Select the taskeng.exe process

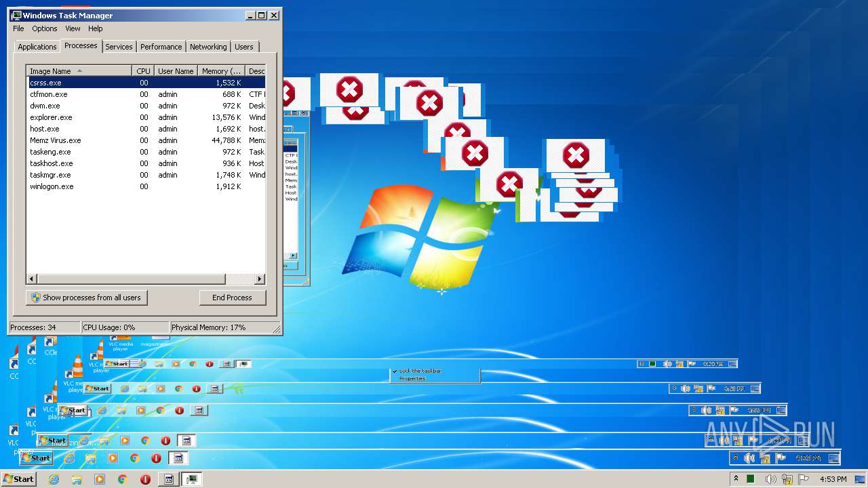coord(146,152)
